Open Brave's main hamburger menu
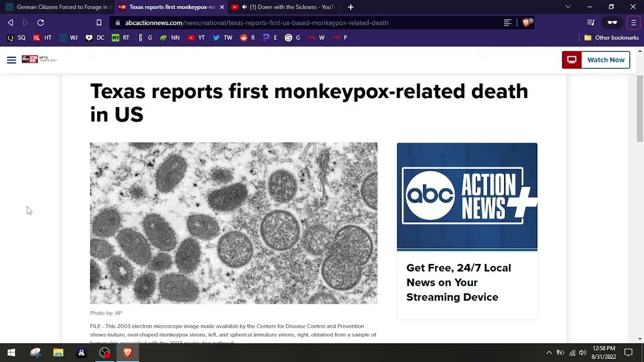This screenshot has height=362, width=644. tap(633, 23)
